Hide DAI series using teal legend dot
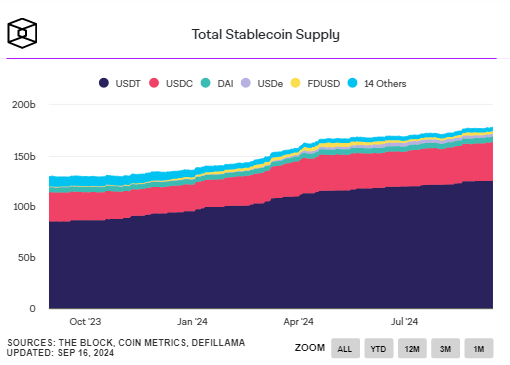Image resolution: width=510 pixels, height=365 pixels. click(206, 83)
